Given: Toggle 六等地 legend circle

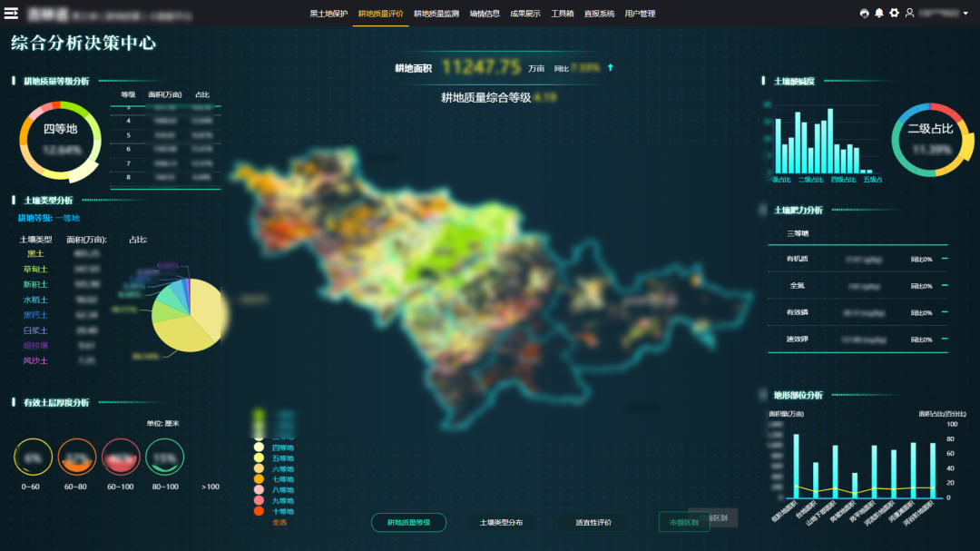Looking at the screenshot, I should (259, 468).
